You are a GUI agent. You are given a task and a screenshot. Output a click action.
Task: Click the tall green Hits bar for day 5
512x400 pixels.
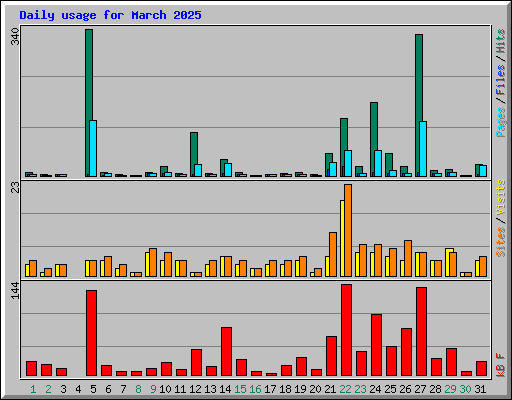(x=89, y=103)
